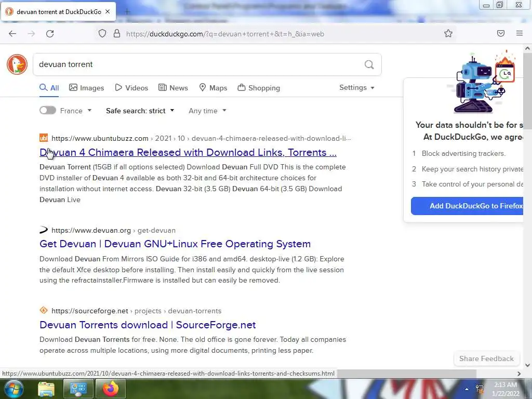Click the Share Feedback button
The height and width of the screenshot is (399, 532).
click(x=486, y=358)
